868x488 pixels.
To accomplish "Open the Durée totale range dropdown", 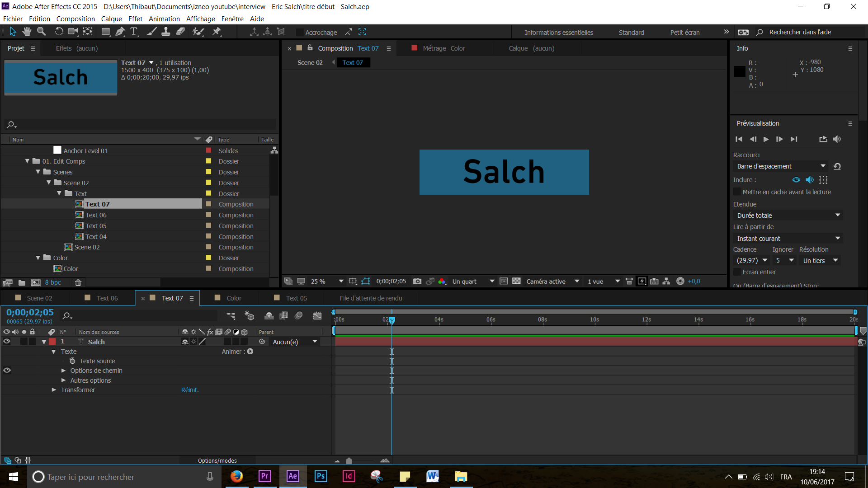I will (788, 215).
